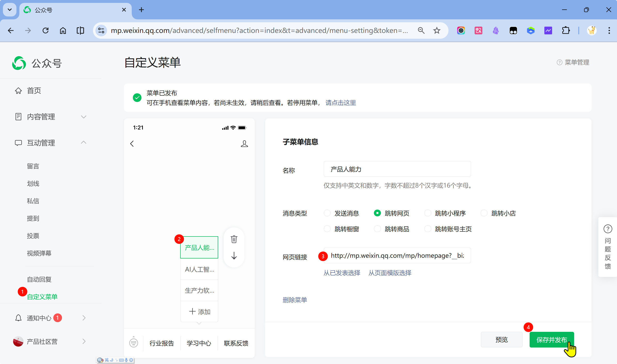Click the 从已发表选择 link

(342, 273)
